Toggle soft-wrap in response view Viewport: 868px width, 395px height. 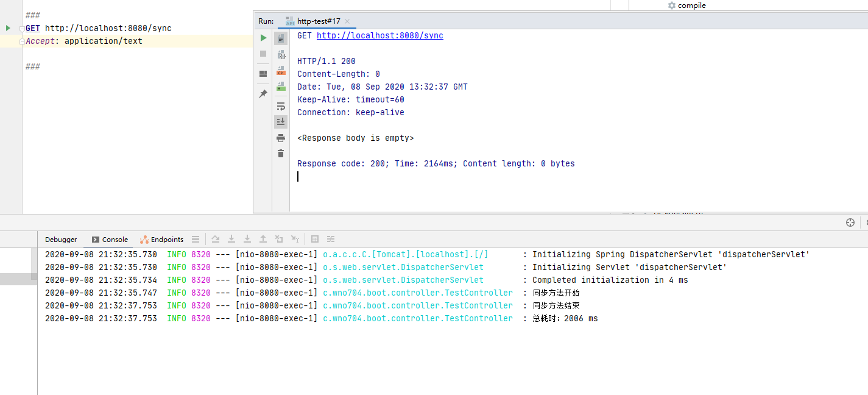pyautogui.click(x=281, y=106)
